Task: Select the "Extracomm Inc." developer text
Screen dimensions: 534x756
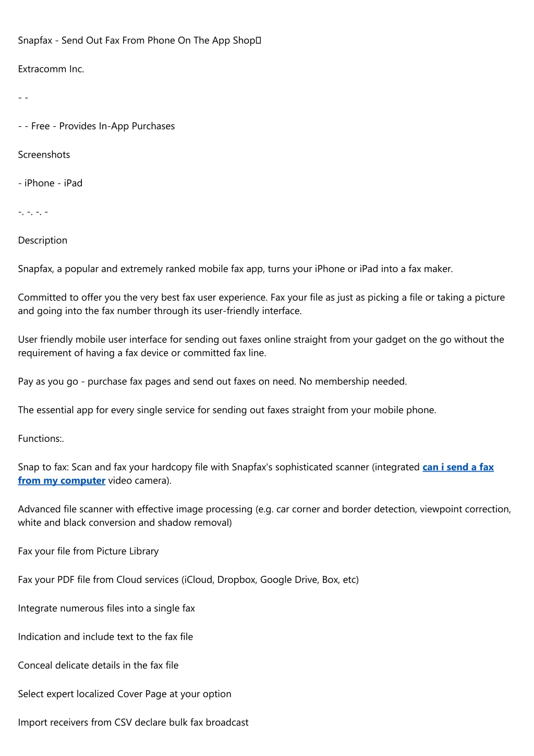Action: tap(51, 69)
